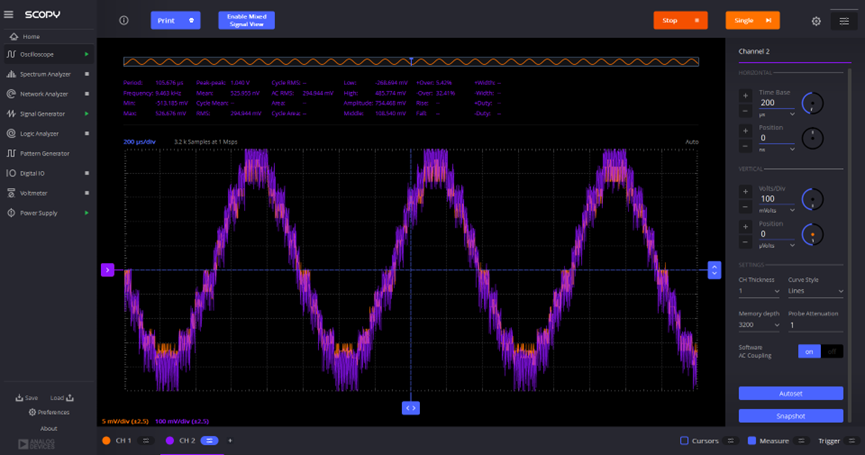
Task: Toggle Signal Generator run indicator in sidebar
Action: click(87, 114)
